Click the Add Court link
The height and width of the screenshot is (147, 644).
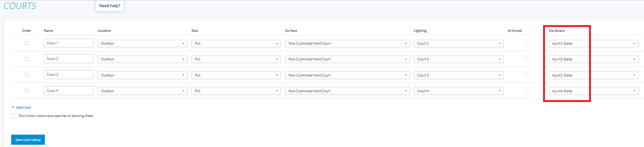coord(24,108)
